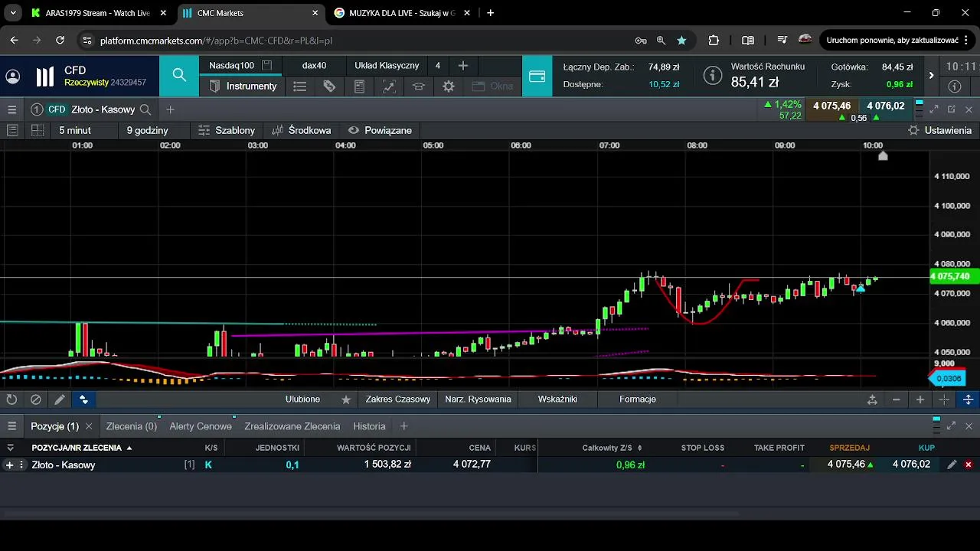This screenshot has height=551, width=980.
Task: Search instrument next to Złoto - Kasowy
Action: [x=145, y=109]
